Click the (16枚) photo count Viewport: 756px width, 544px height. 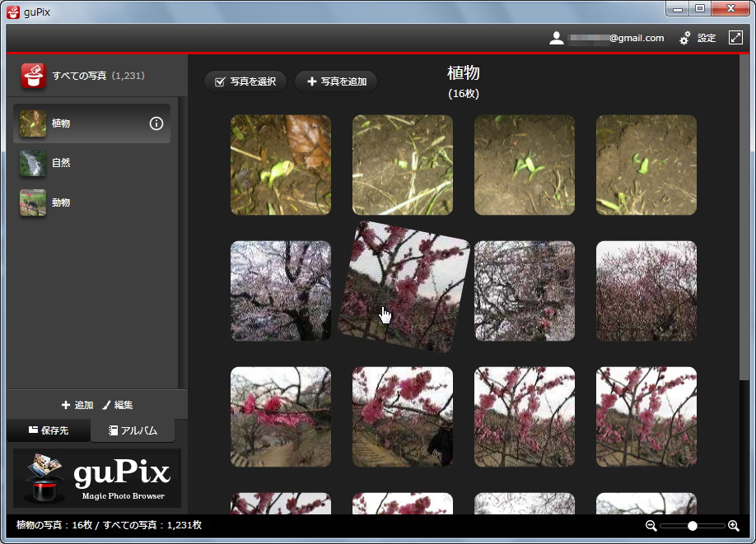click(464, 94)
